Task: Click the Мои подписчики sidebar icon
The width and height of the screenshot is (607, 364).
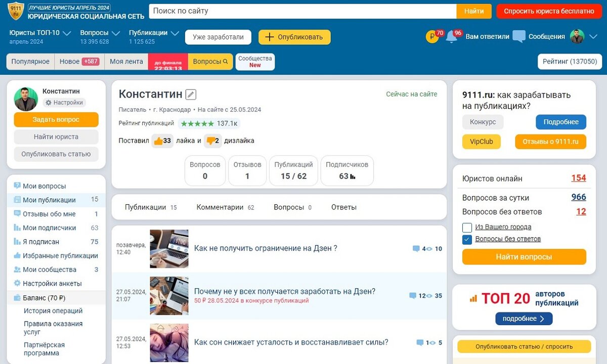Action: pyautogui.click(x=17, y=227)
